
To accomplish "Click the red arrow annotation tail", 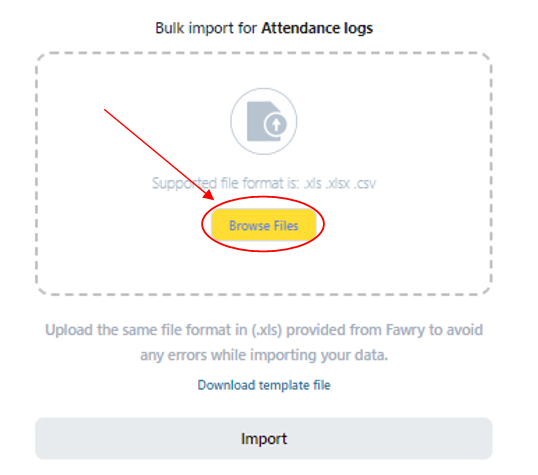I will tap(106, 111).
